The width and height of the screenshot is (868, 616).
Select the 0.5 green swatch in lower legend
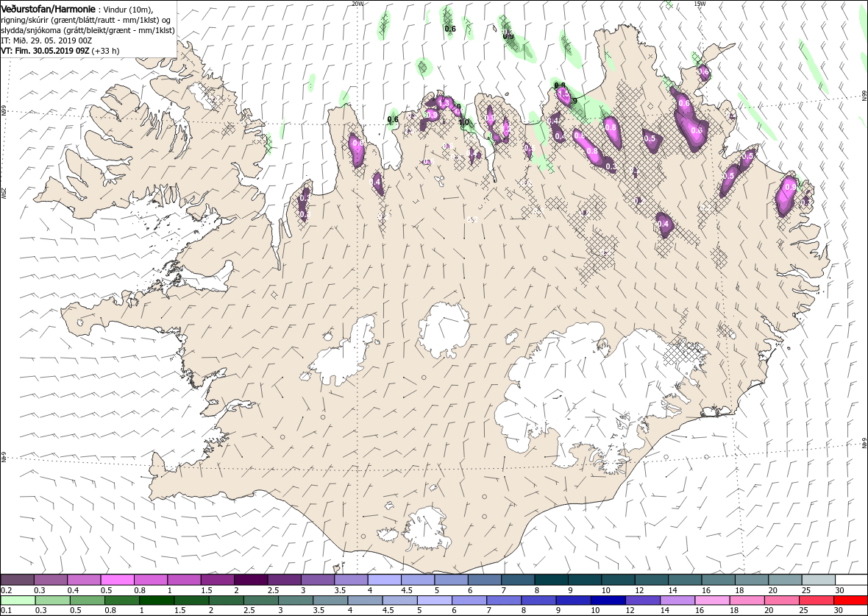pos(88,601)
